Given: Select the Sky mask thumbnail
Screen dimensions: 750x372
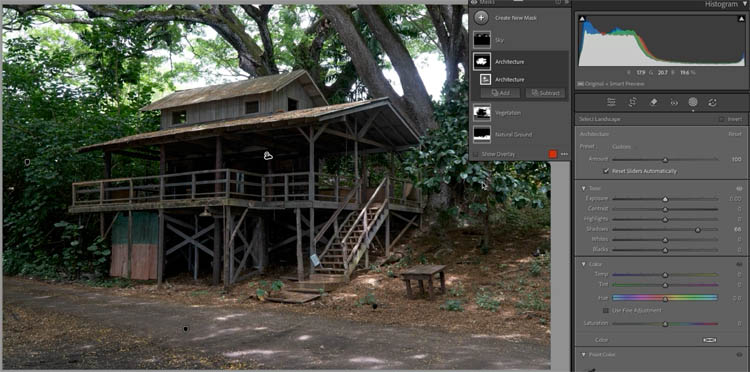Looking at the screenshot, I should click(x=482, y=40).
